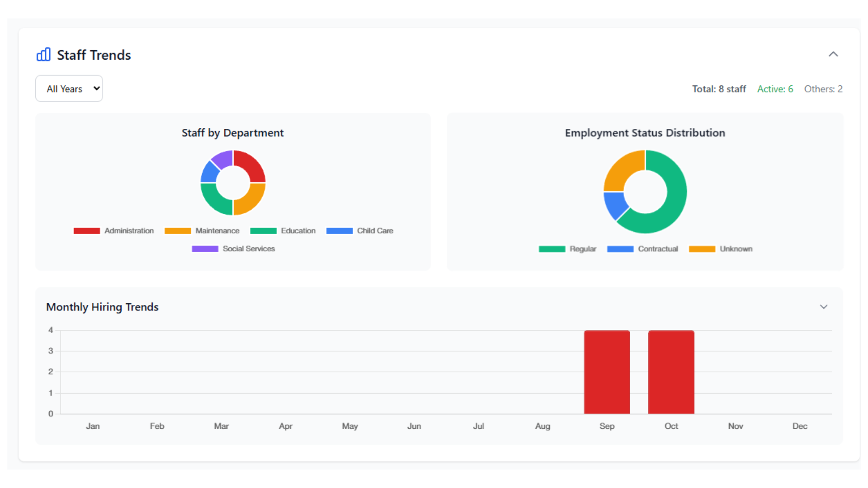The width and height of the screenshot is (868, 488).
Task: Click the Social Services purple legend marker
Action: pos(205,249)
